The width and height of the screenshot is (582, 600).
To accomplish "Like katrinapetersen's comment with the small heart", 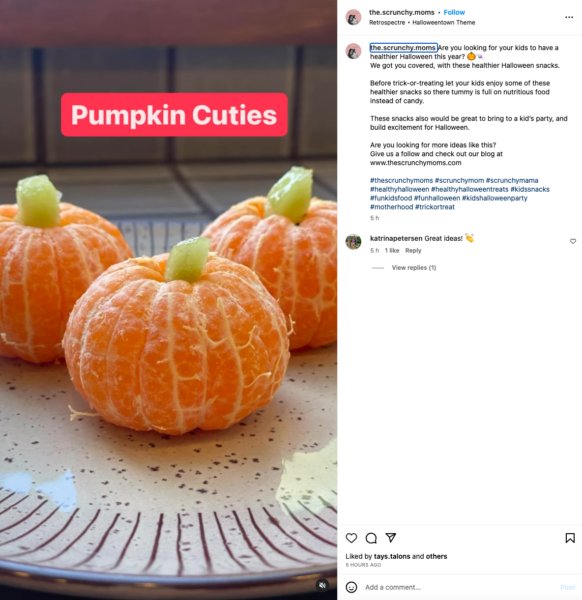I will 573,241.
